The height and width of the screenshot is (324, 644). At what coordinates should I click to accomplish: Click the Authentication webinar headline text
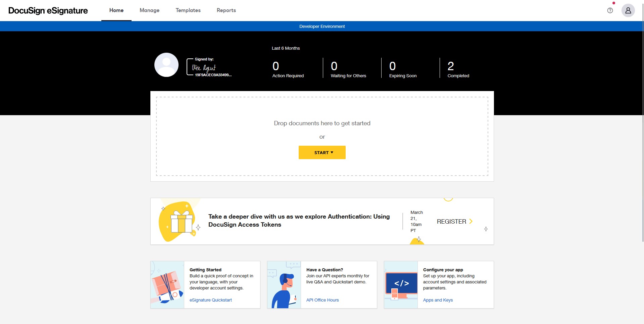tap(299, 221)
